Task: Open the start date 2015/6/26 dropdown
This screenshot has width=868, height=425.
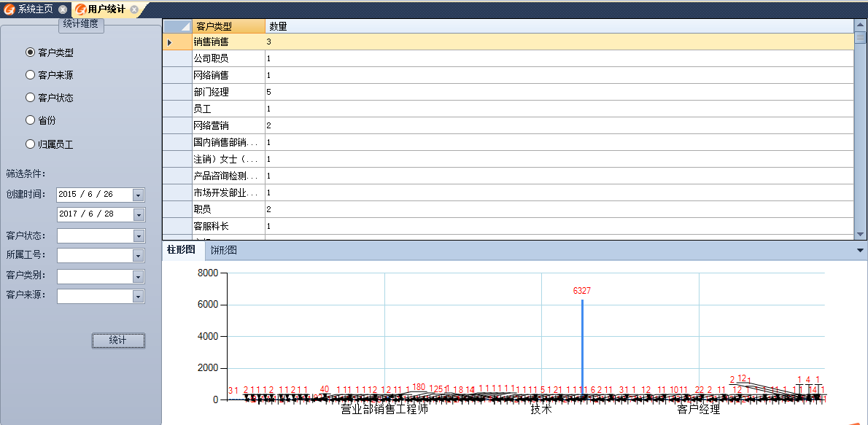Action: click(x=139, y=194)
